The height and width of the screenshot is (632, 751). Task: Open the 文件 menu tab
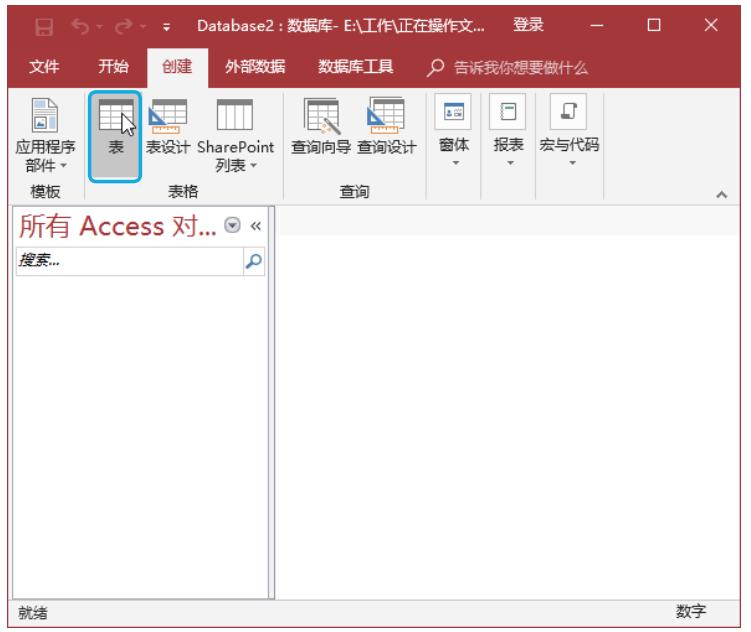44,67
